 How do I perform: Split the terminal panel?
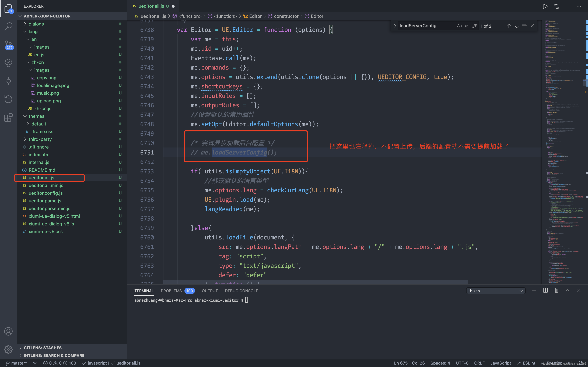coord(545,290)
